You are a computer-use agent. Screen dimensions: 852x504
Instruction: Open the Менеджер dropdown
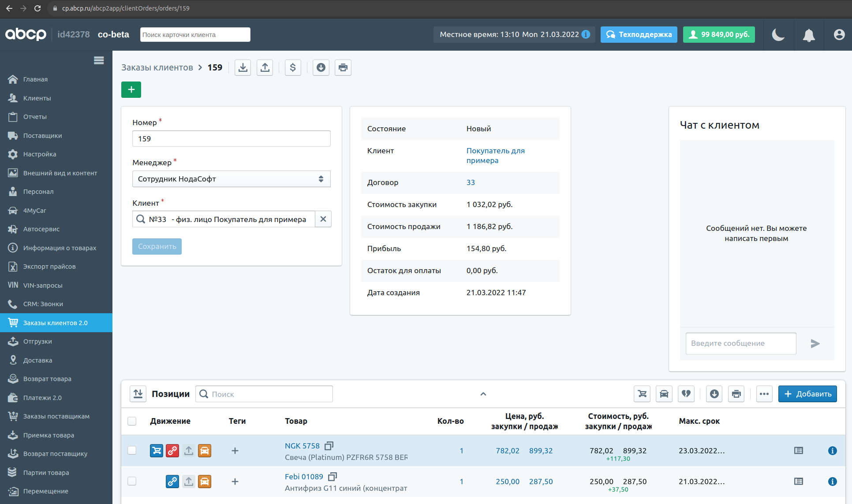click(231, 179)
